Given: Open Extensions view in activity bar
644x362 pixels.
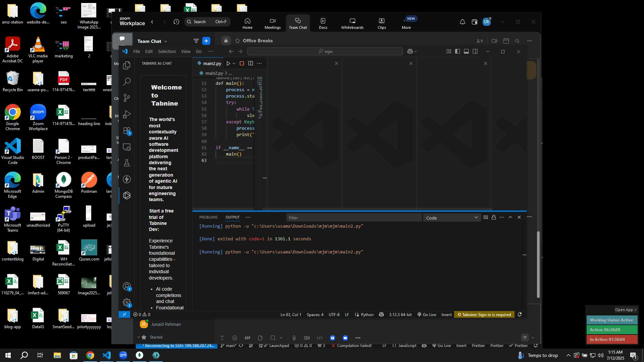Looking at the screenshot, I should coord(127,131).
